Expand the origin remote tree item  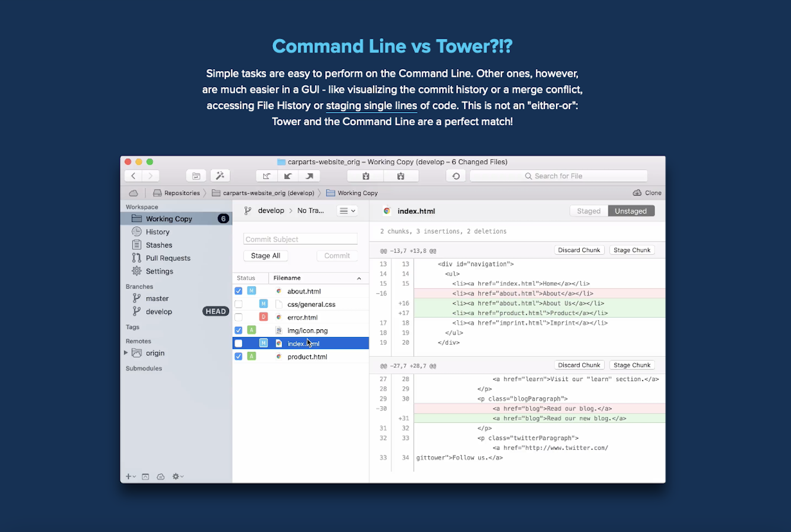point(126,353)
